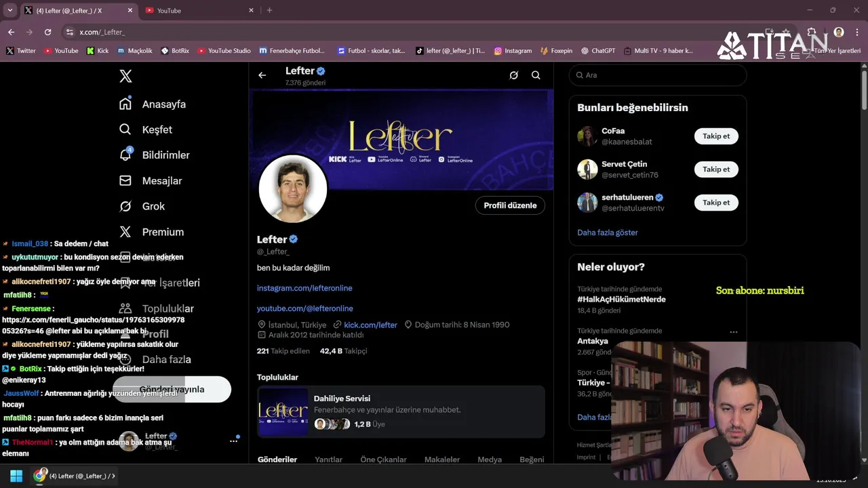Open Twitter bookmark
868x488 pixels.
[21, 51]
